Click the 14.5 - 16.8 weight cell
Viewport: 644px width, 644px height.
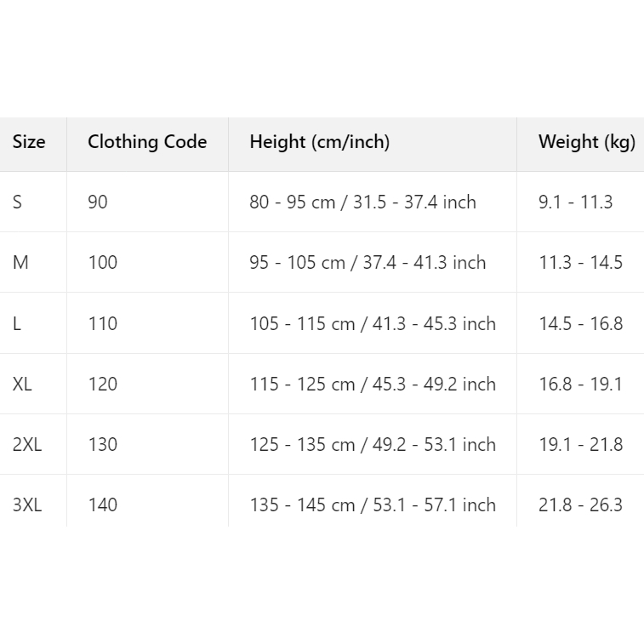[580, 324]
